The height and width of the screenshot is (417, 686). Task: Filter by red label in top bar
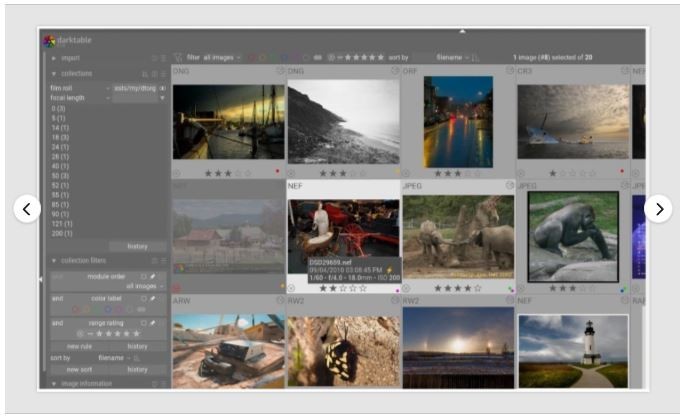point(252,57)
